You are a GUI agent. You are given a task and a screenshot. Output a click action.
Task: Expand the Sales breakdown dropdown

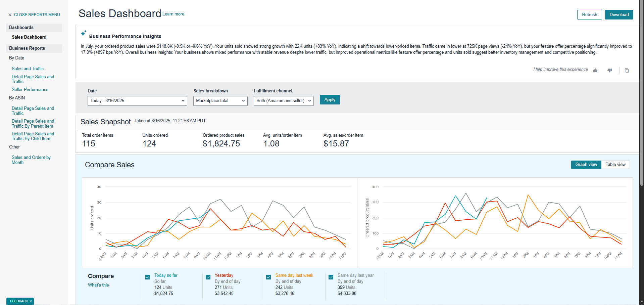coord(220,101)
